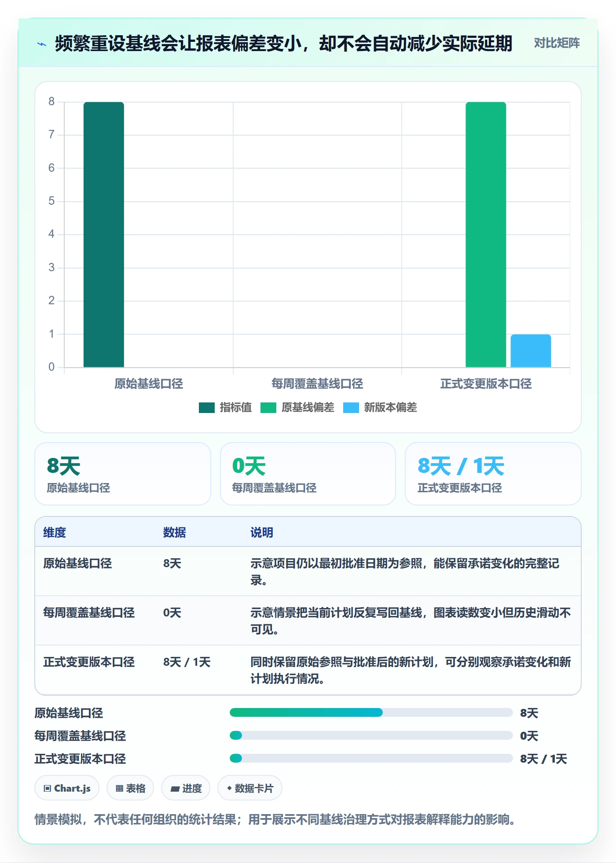Click the x-axis label 每周覆盖基线口径
This screenshot has width=616, height=863.
point(317,384)
